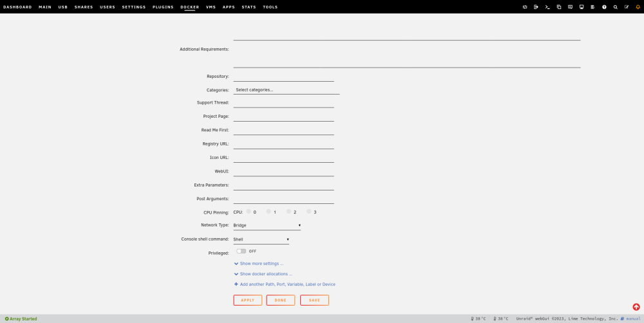
Task: Click the Unraid webGui copyright text
Action: coord(567,319)
